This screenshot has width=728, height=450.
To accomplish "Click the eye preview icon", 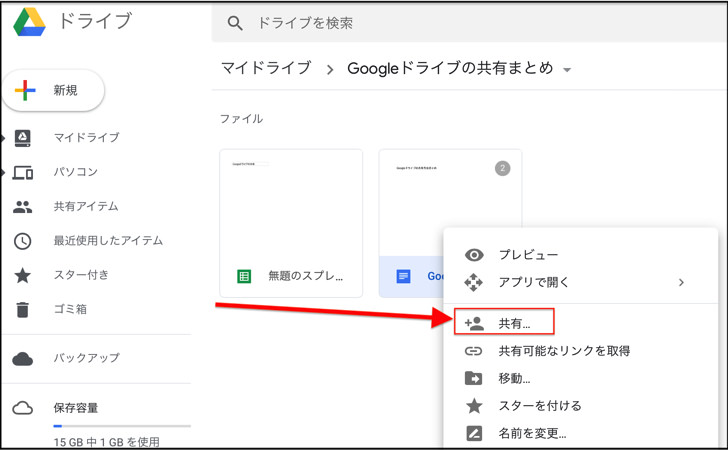I will click(x=474, y=255).
